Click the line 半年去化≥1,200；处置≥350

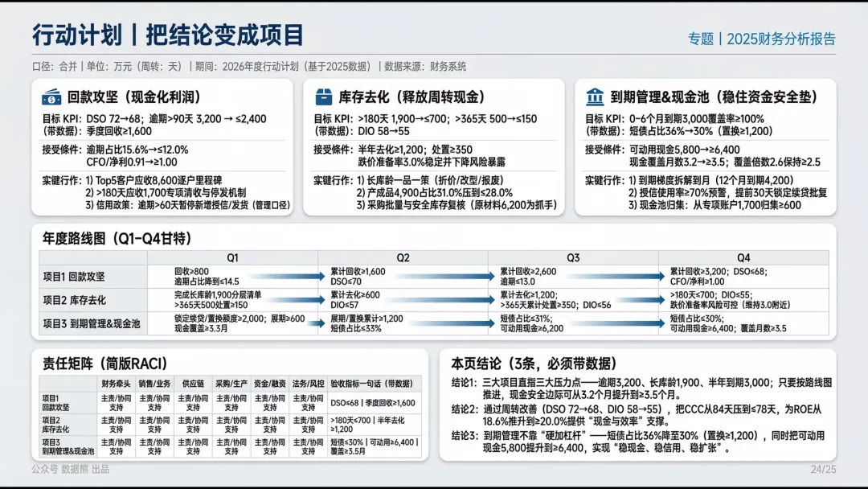pos(416,150)
